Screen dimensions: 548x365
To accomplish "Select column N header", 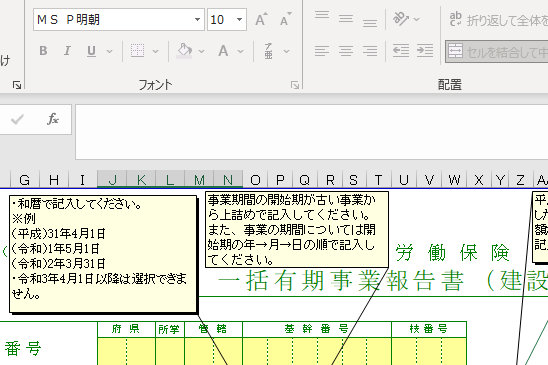I will pos(228,180).
